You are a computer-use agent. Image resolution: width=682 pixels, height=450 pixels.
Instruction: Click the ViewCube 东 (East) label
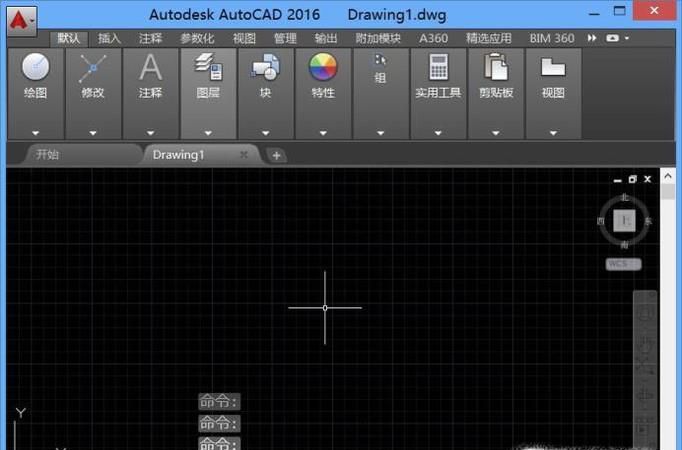click(x=648, y=221)
